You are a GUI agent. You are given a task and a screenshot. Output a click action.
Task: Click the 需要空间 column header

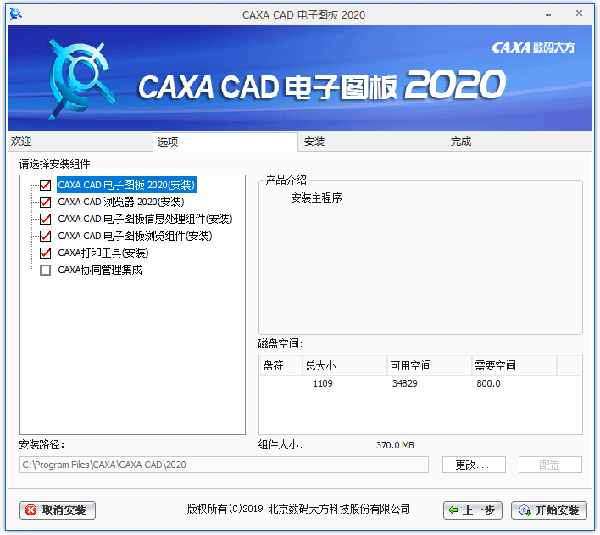[514, 365]
